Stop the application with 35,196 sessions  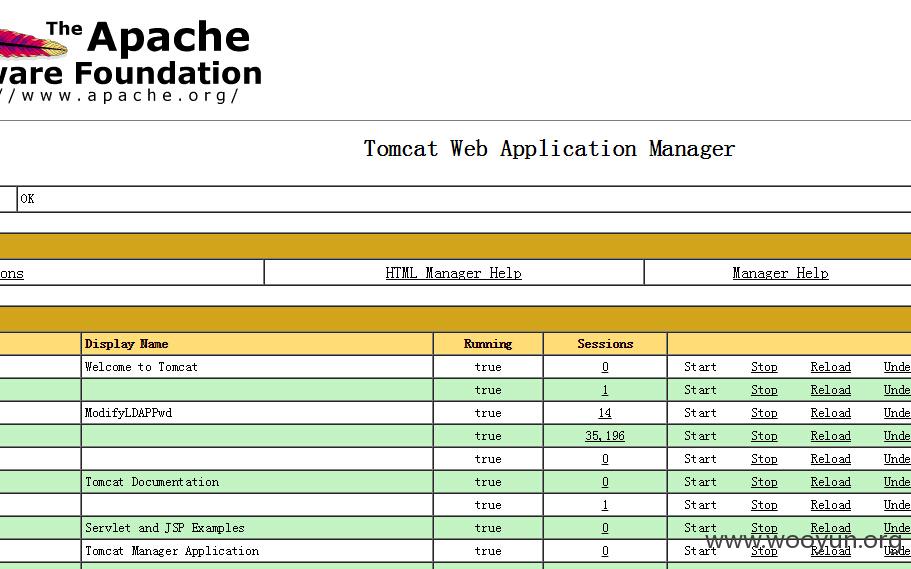click(764, 436)
